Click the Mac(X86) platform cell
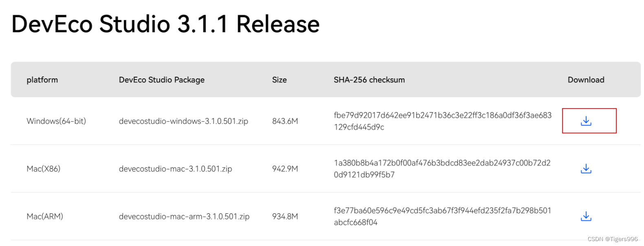 [43, 169]
